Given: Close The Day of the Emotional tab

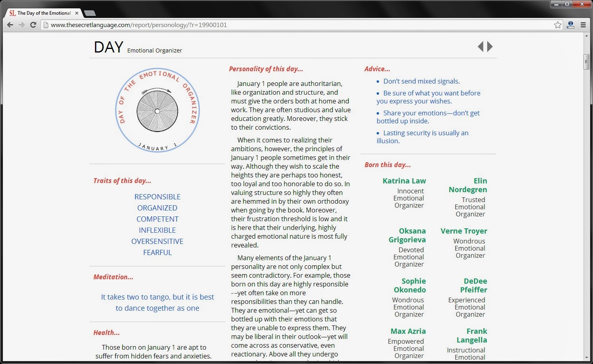Looking at the screenshot, I should point(77,13).
